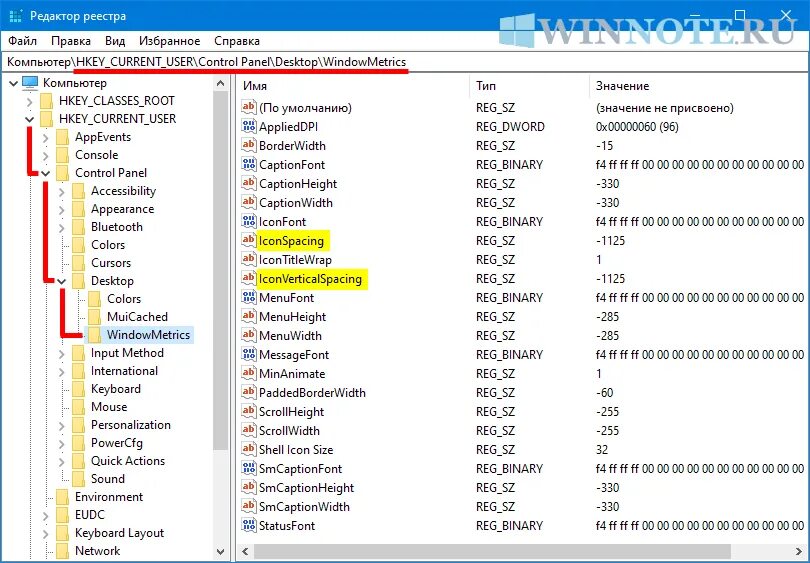Select the Bluetooth key in tree
This screenshot has width=810, height=563.
[x=117, y=227]
